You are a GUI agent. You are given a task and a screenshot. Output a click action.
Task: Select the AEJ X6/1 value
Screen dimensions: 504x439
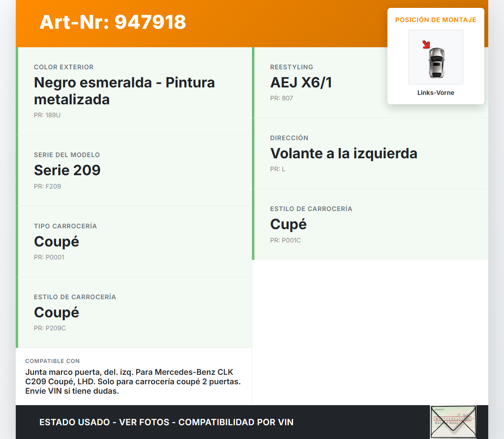[x=301, y=82]
